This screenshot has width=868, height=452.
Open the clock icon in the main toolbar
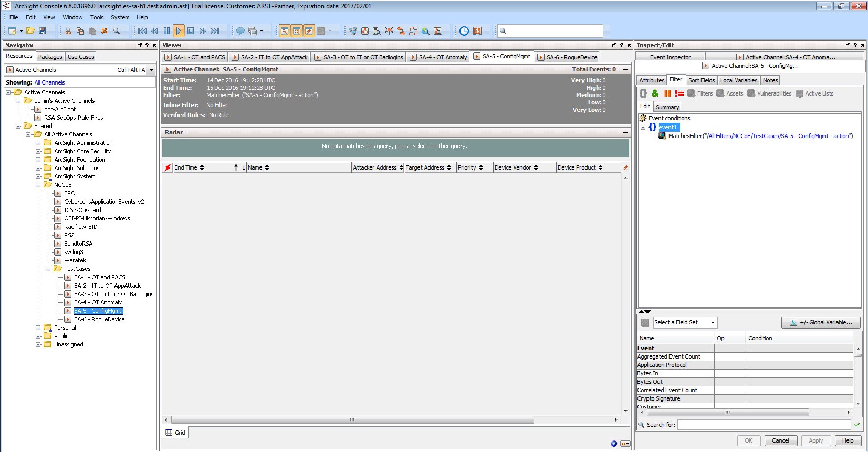point(464,31)
